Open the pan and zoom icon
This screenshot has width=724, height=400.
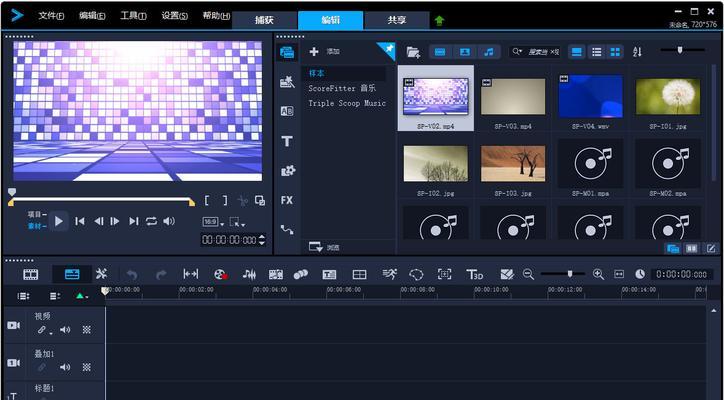444,274
